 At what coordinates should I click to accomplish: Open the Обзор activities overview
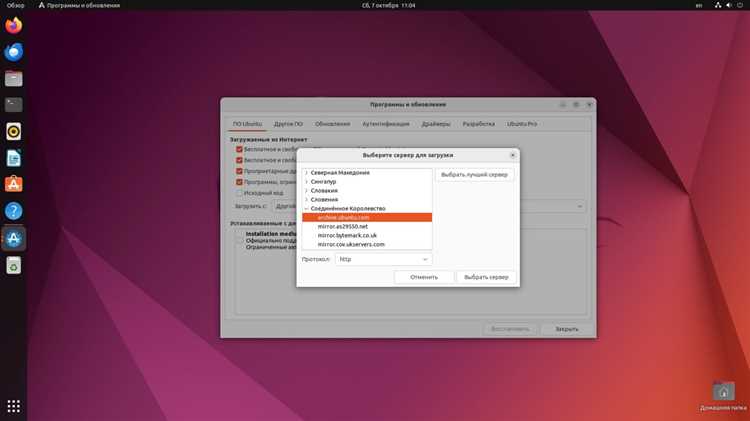[x=15, y=5]
